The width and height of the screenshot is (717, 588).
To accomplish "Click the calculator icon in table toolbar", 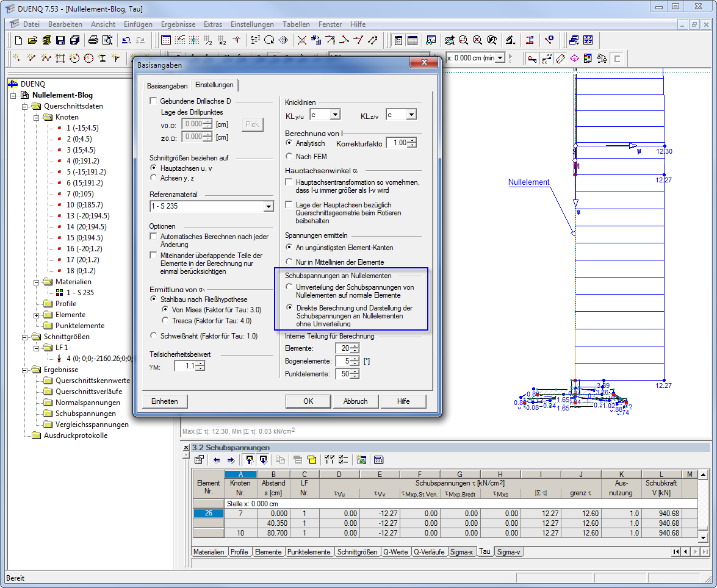I will click(x=378, y=460).
